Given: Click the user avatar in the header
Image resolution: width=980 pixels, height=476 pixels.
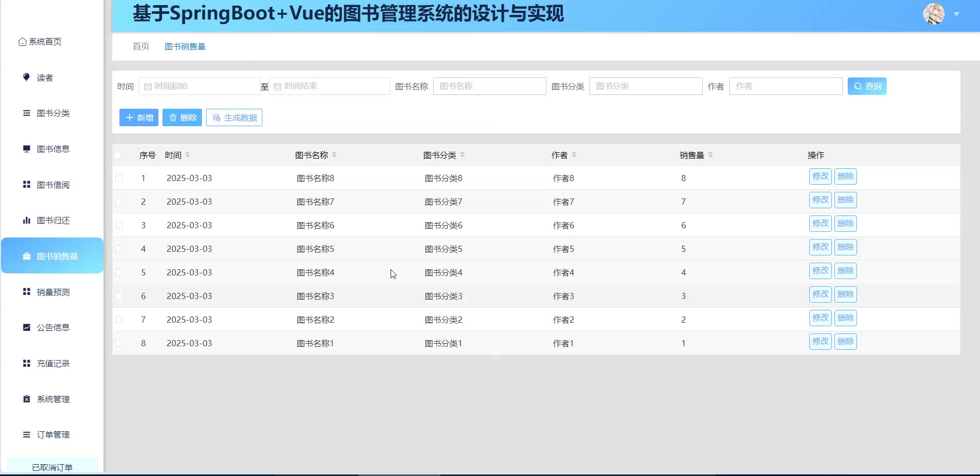Looking at the screenshot, I should point(934,14).
